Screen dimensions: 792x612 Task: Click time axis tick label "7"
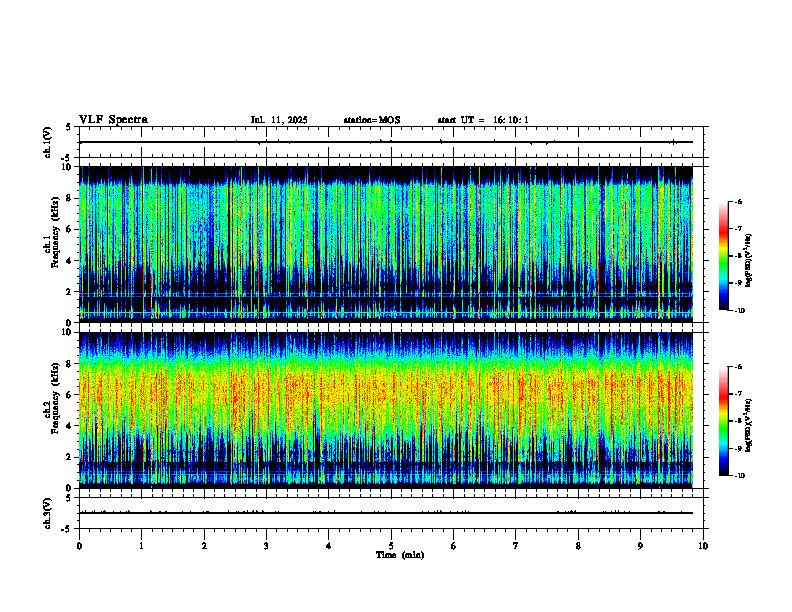pos(516,546)
